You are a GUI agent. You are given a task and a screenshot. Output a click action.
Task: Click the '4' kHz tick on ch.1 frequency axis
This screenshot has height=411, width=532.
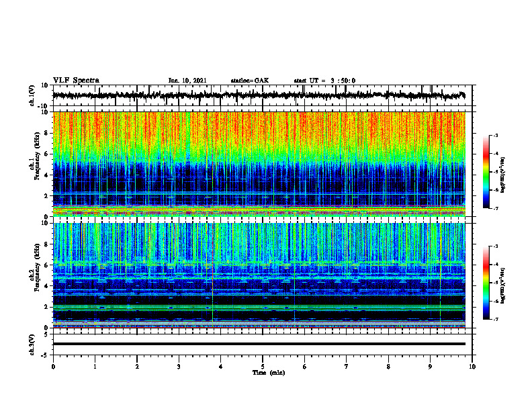point(46,175)
